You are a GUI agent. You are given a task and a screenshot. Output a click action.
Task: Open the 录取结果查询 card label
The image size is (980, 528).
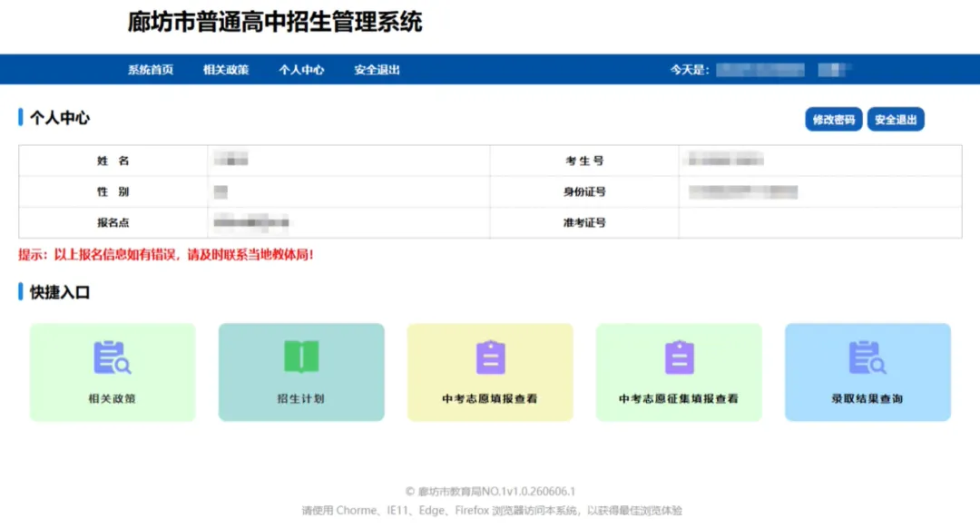tap(867, 398)
